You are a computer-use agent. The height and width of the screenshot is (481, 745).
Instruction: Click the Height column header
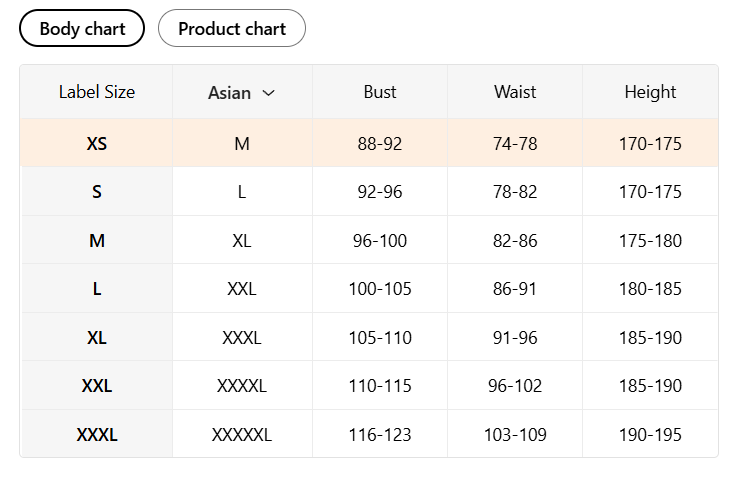point(650,92)
